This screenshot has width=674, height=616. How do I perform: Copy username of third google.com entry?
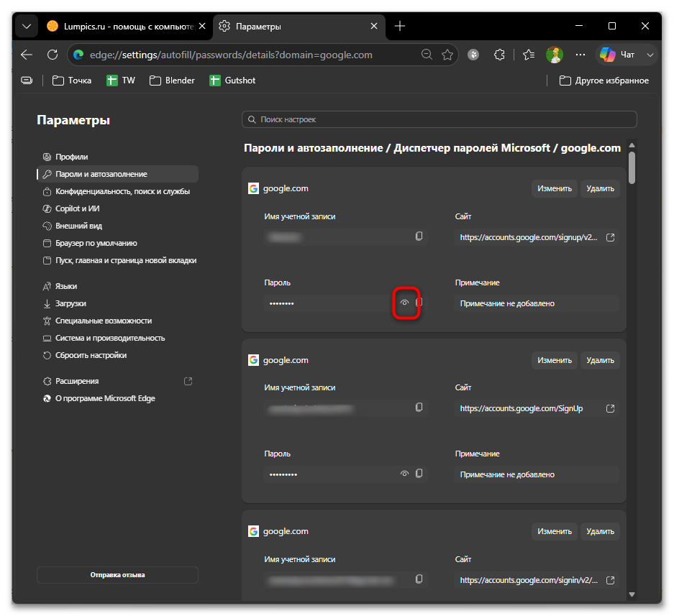click(x=419, y=579)
